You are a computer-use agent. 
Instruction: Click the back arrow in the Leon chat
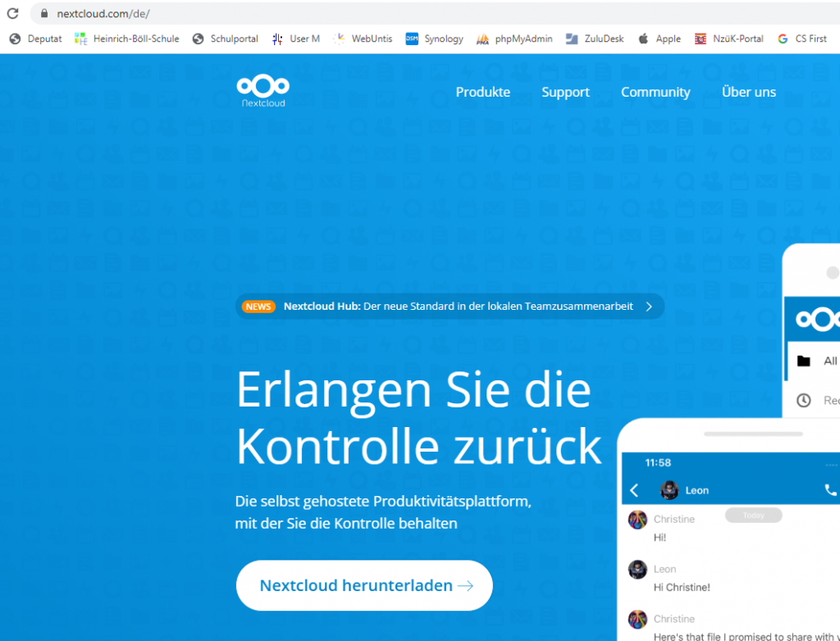[x=634, y=490]
